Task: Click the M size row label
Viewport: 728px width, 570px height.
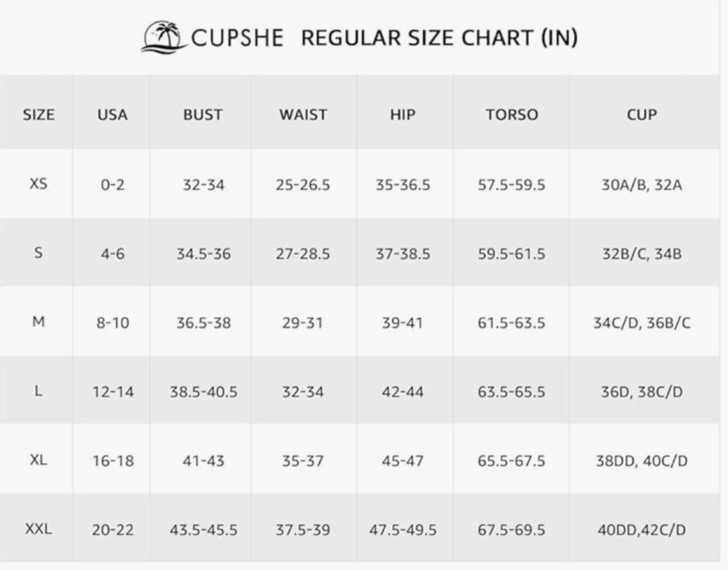Action: click(38, 321)
